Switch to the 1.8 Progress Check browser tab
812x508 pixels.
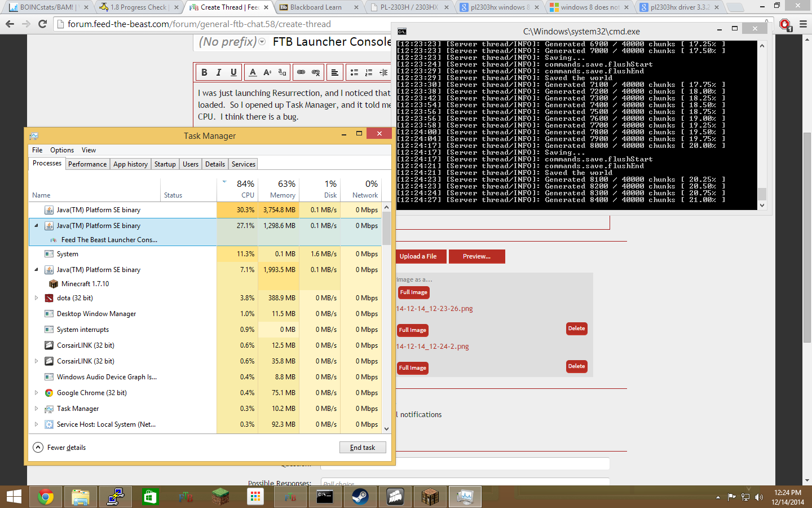click(x=139, y=7)
